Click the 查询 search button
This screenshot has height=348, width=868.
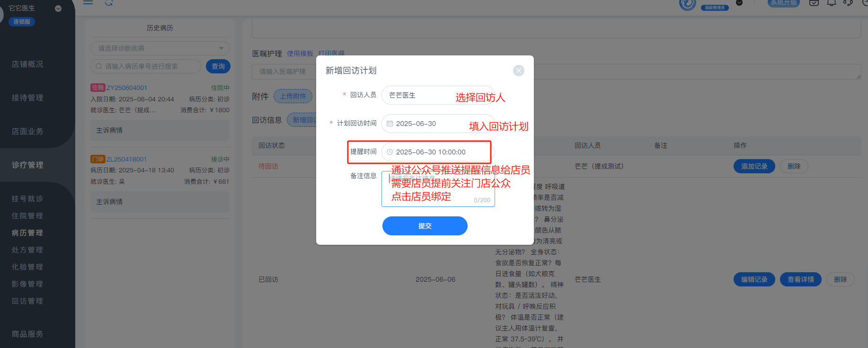click(218, 66)
